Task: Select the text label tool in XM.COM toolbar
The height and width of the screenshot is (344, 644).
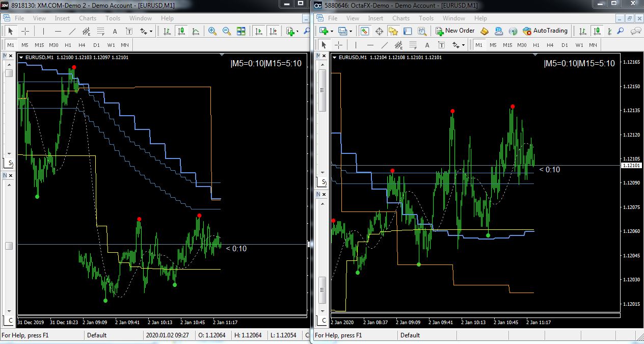Action: 129,31
